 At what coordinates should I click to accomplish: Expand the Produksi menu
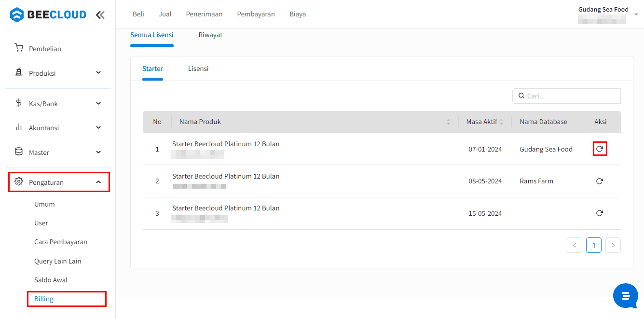pos(58,73)
